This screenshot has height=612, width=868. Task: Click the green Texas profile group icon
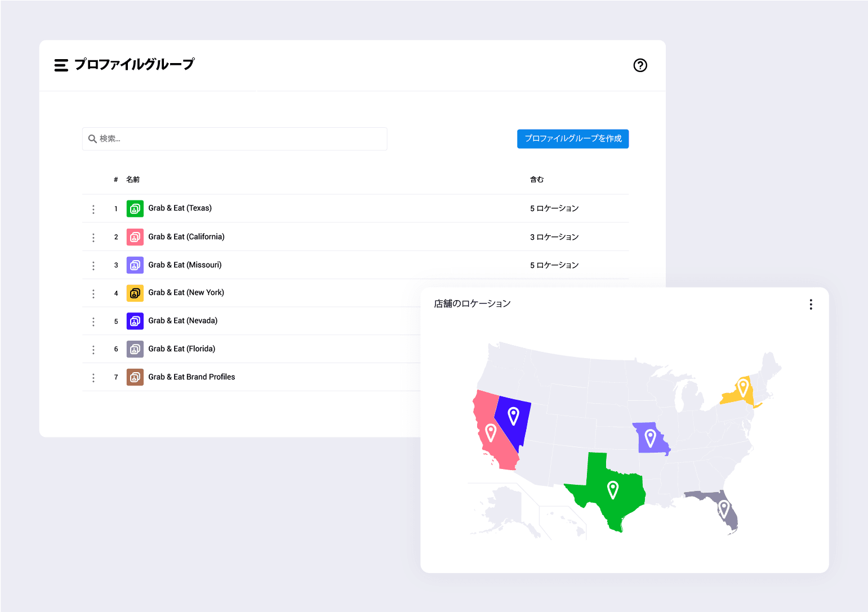[135, 209]
